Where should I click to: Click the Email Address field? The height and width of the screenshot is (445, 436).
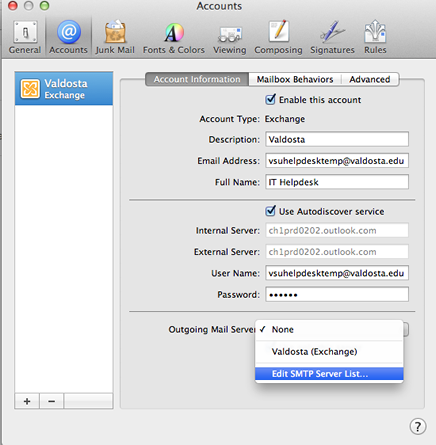tap(337, 160)
